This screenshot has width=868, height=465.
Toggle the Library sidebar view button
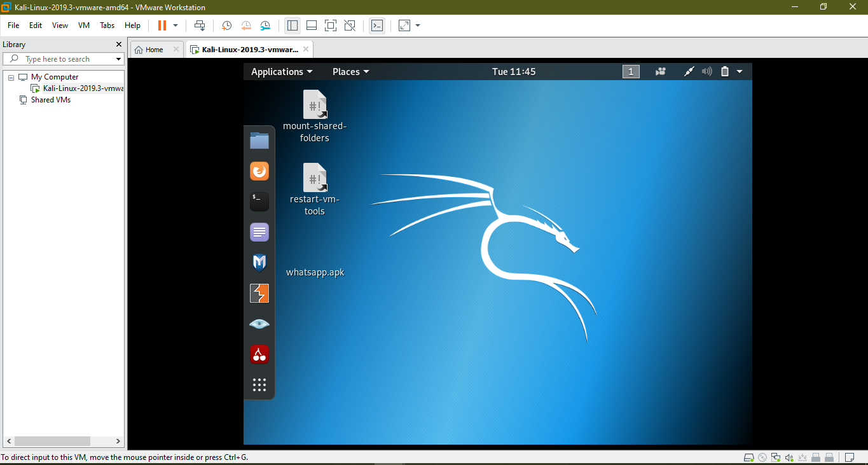[293, 25]
